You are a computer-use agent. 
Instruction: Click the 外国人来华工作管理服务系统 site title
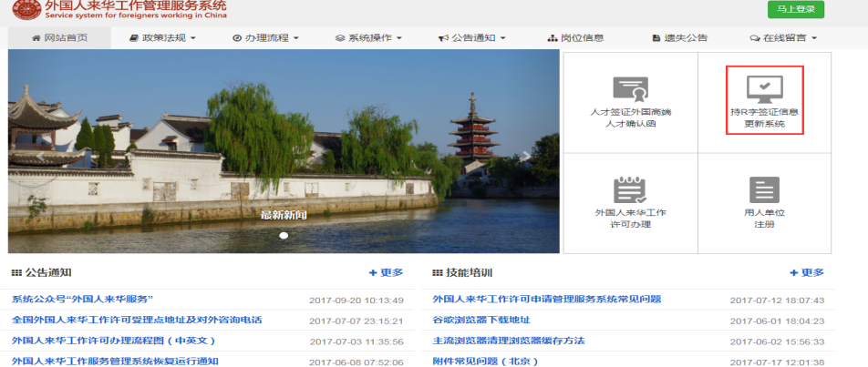pos(136,5)
